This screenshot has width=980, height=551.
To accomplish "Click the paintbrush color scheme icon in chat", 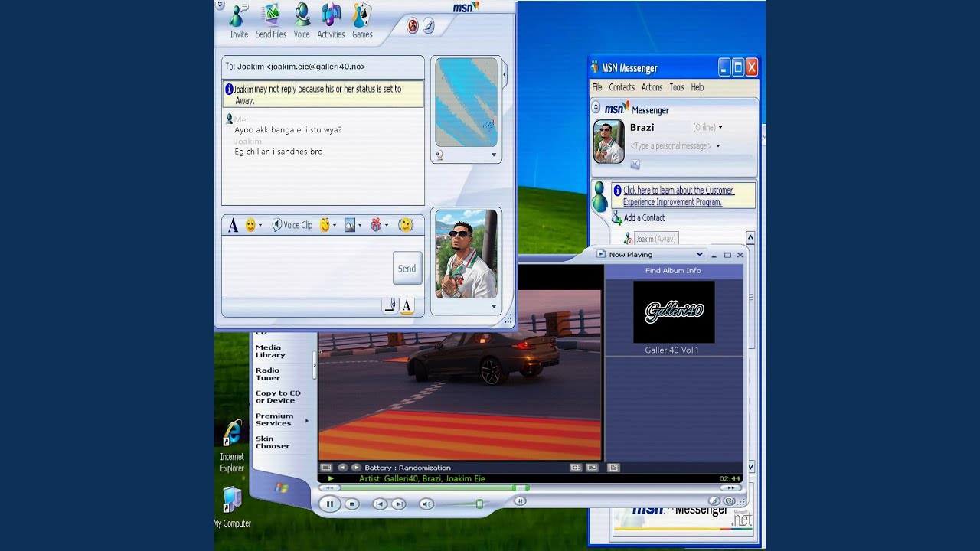I will 429,26.
